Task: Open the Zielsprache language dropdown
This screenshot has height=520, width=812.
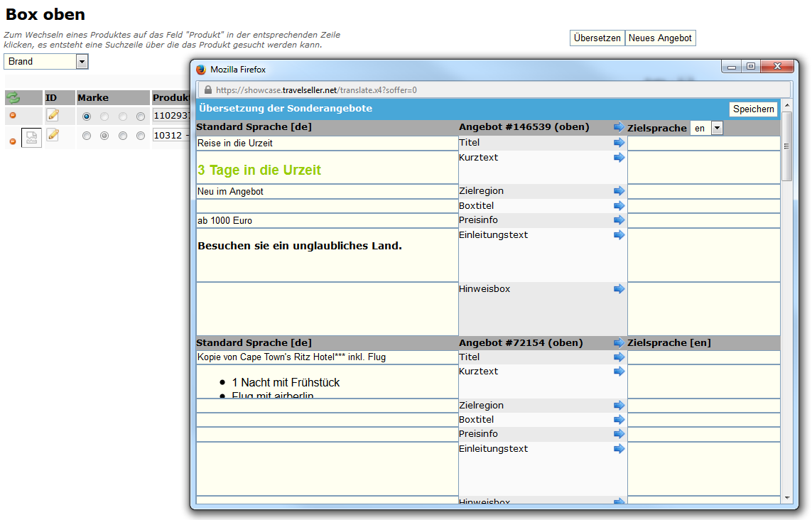Action: [x=716, y=129]
